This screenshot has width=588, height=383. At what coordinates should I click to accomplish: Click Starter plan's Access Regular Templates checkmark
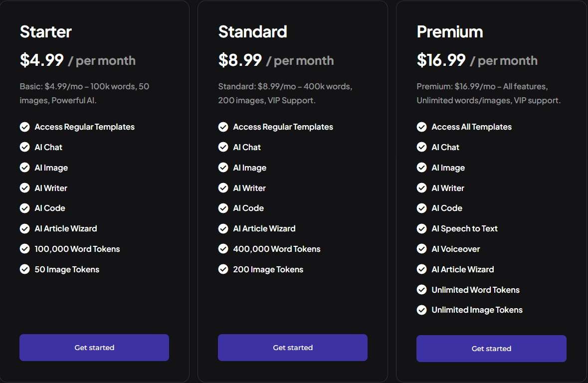pyautogui.click(x=25, y=127)
